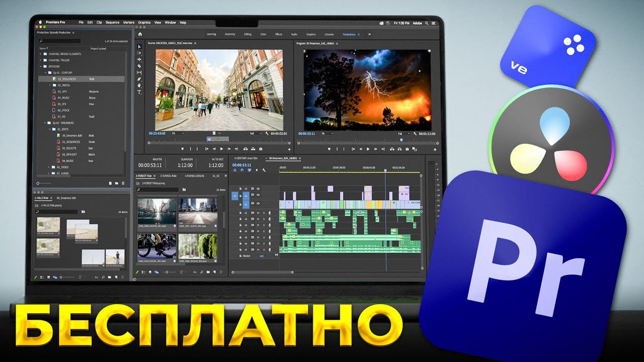This screenshot has width=644, height=362.
Task: Click trash icon in Production panel
Action: (x=123, y=184)
